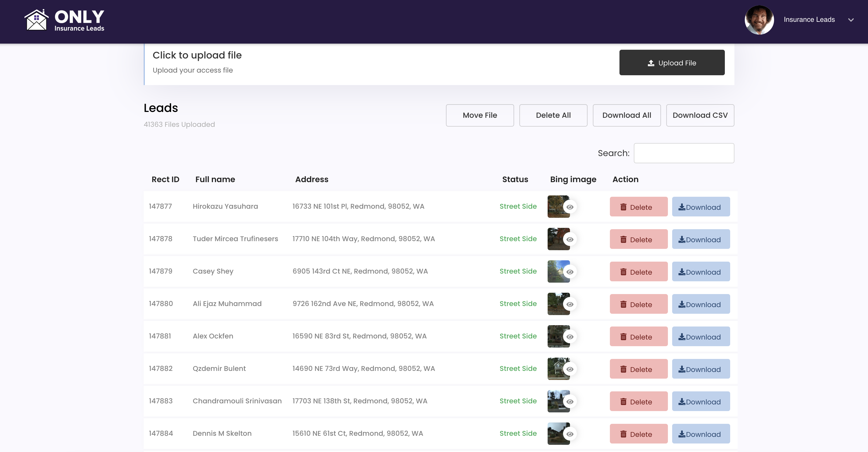
Task: Open house thumbnail for Qzdemir Bulent
Action: (x=558, y=369)
